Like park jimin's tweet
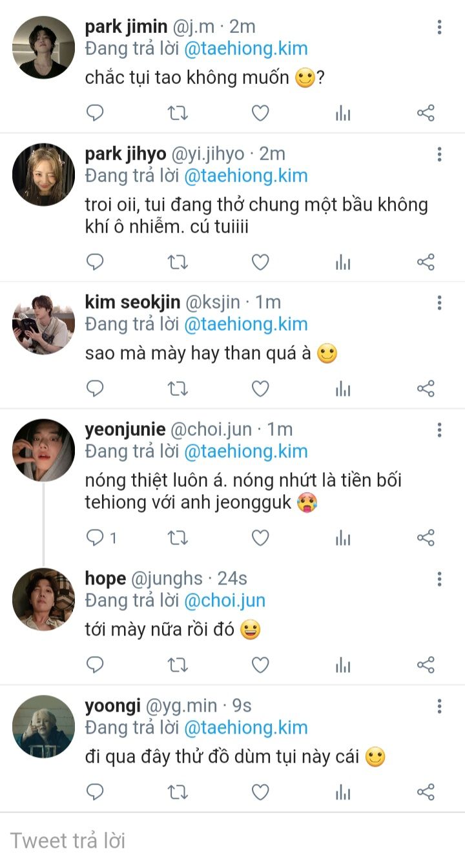This screenshot has height=868, width=465. coord(260,114)
